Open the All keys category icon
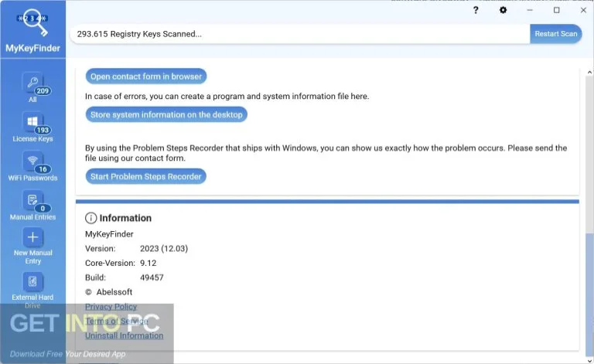 pyautogui.click(x=32, y=83)
